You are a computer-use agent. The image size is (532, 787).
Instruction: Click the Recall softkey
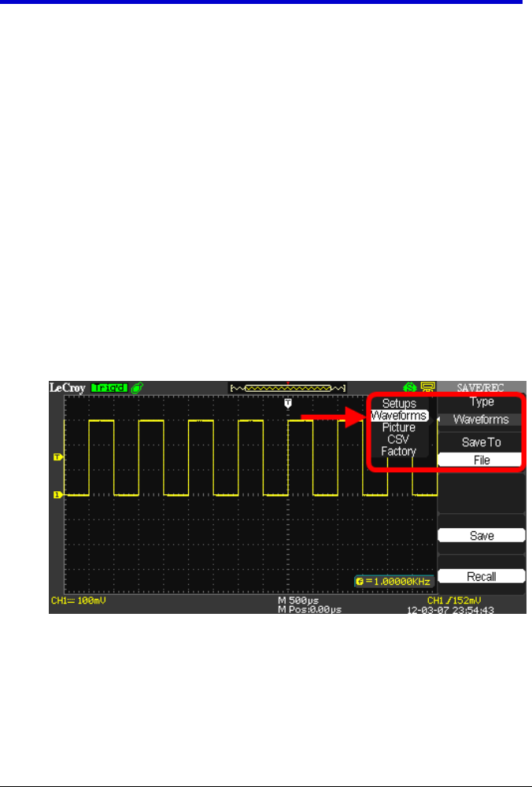click(482, 576)
